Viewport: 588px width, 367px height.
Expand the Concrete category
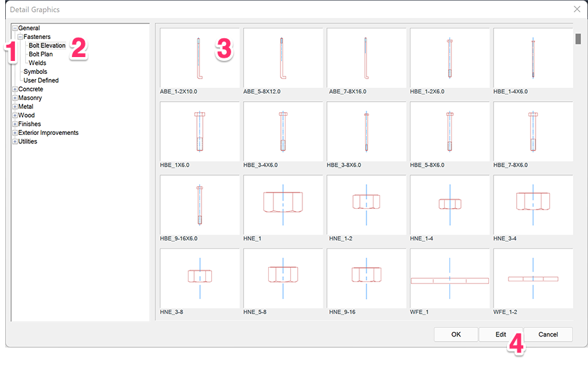[15, 89]
